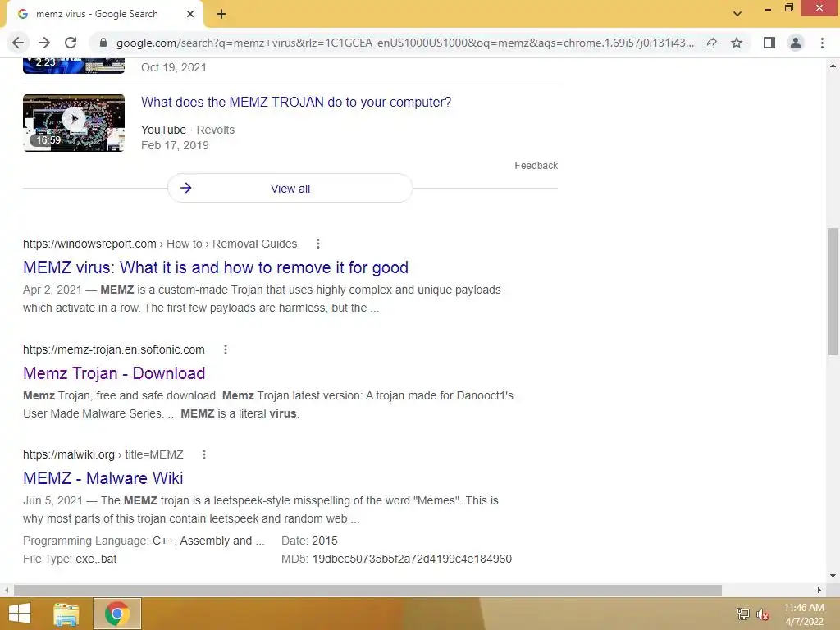Open a new tab with plus button
This screenshot has width=840, height=630.
pyautogui.click(x=221, y=14)
